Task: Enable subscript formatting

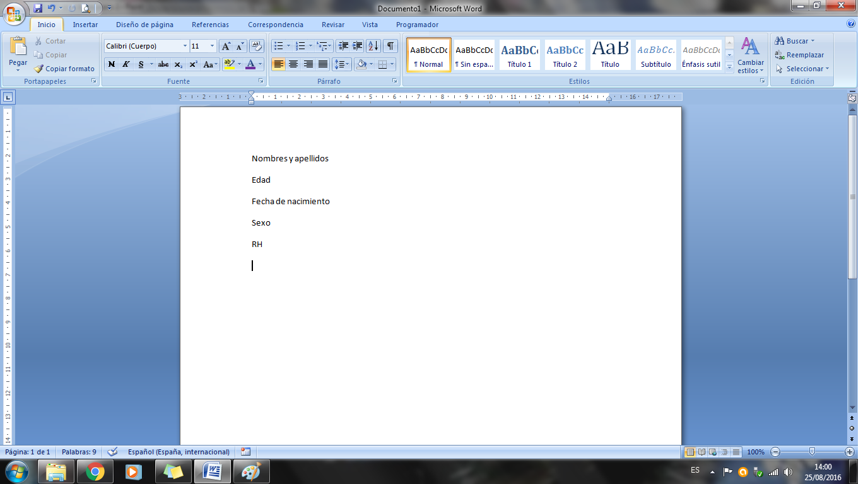Action: click(x=179, y=64)
